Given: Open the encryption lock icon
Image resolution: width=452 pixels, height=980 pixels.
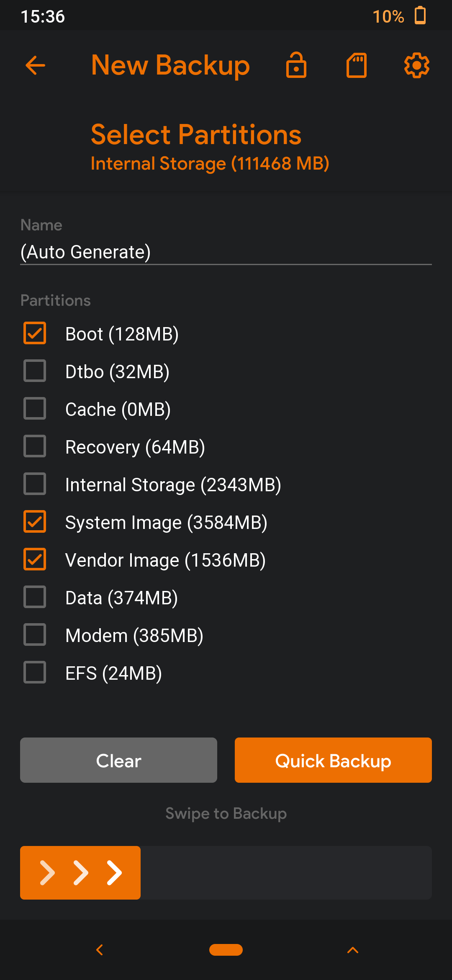Looking at the screenshot, I should tap(296, 65).
